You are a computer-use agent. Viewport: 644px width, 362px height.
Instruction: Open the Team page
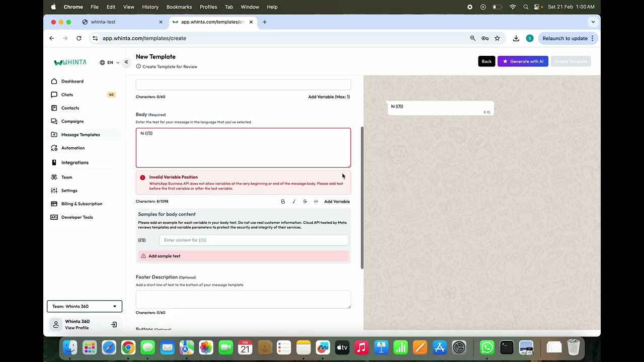click(x=66, y=177)
